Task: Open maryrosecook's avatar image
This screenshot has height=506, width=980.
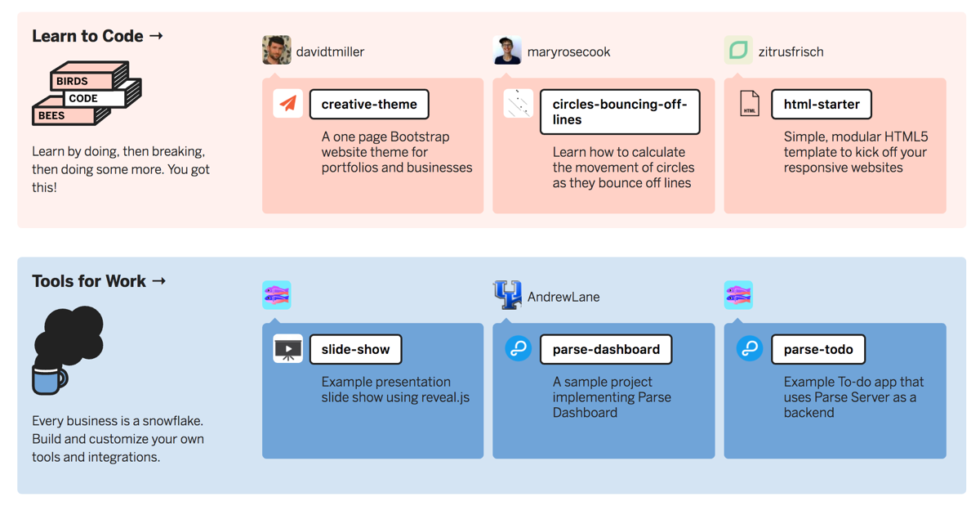Action: (x=508, y=51)
